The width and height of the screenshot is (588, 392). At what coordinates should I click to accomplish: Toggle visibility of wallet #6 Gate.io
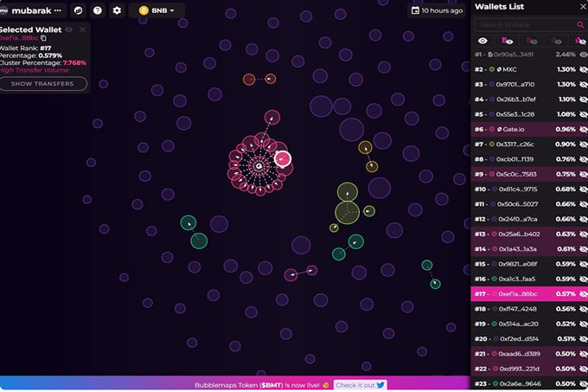tap(582, 129)
